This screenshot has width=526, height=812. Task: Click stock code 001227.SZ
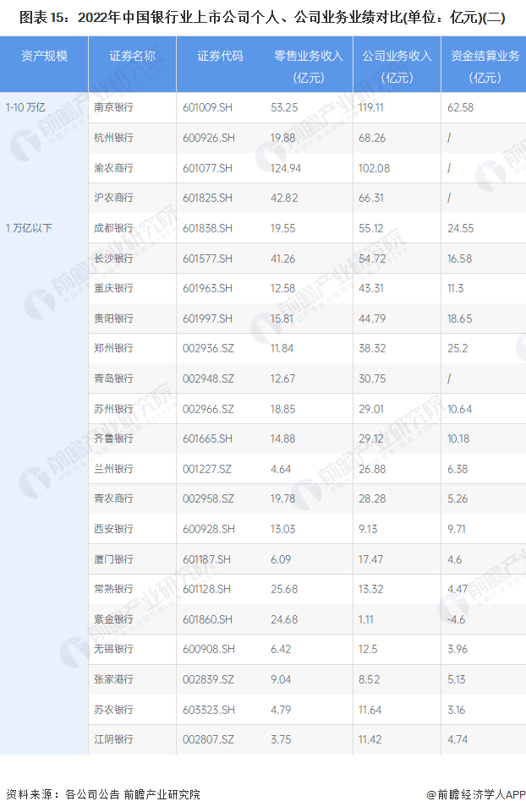click(x=207, y=469)
